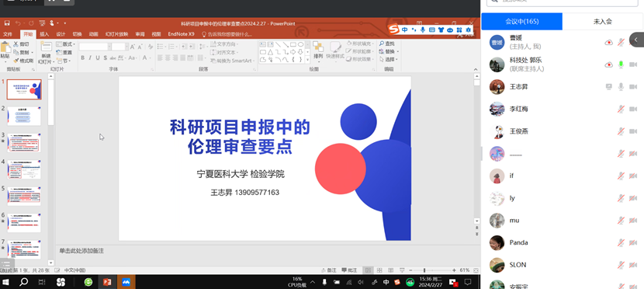Select slide 3 thumbnail in slide panel
Screen dimensions: 644x289
[24, 143]
